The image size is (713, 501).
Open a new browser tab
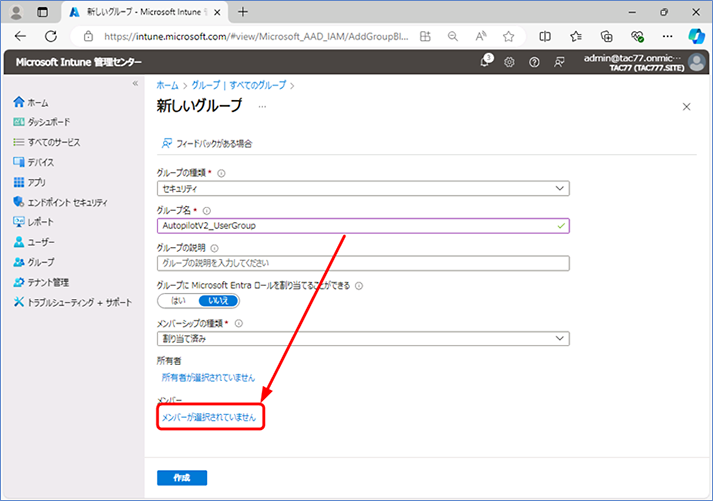243,12
